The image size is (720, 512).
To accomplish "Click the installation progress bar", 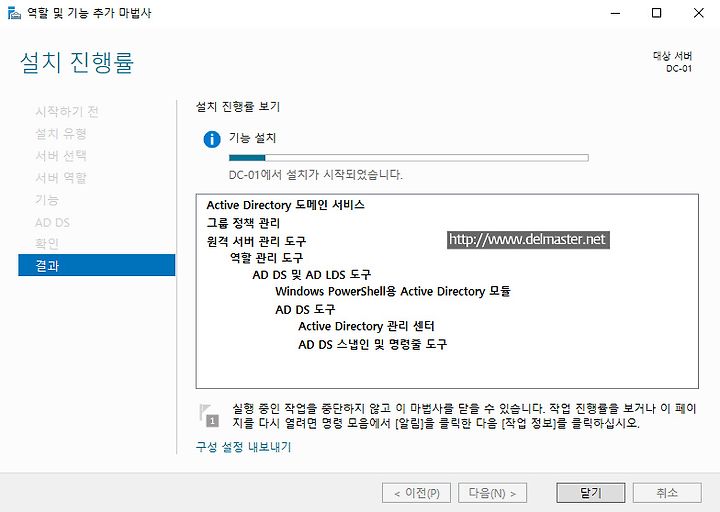I will [x=409, y=158].
